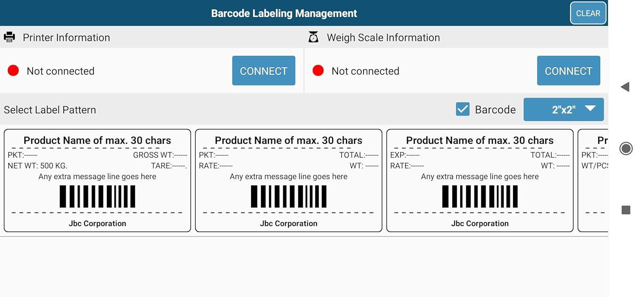Click the printer icon beside Printer Information
Screen dimensions: 644x297
(x=9, y=37)
